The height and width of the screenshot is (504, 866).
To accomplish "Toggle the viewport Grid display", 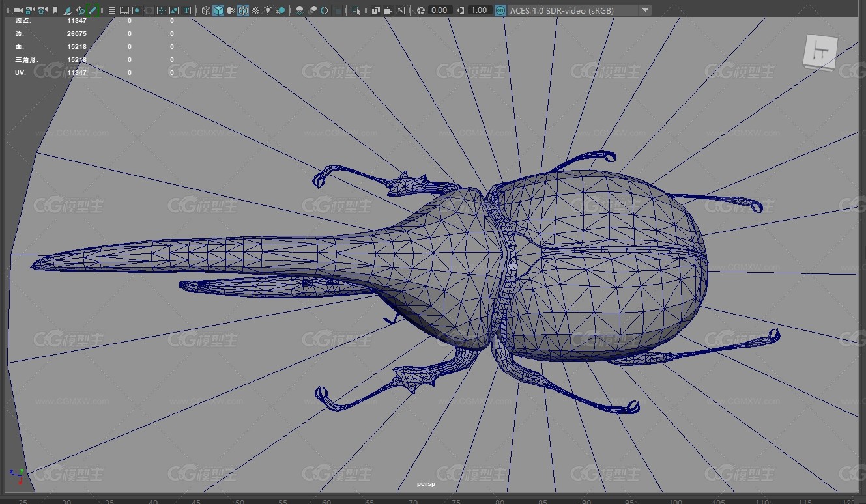I will point(112,10).
